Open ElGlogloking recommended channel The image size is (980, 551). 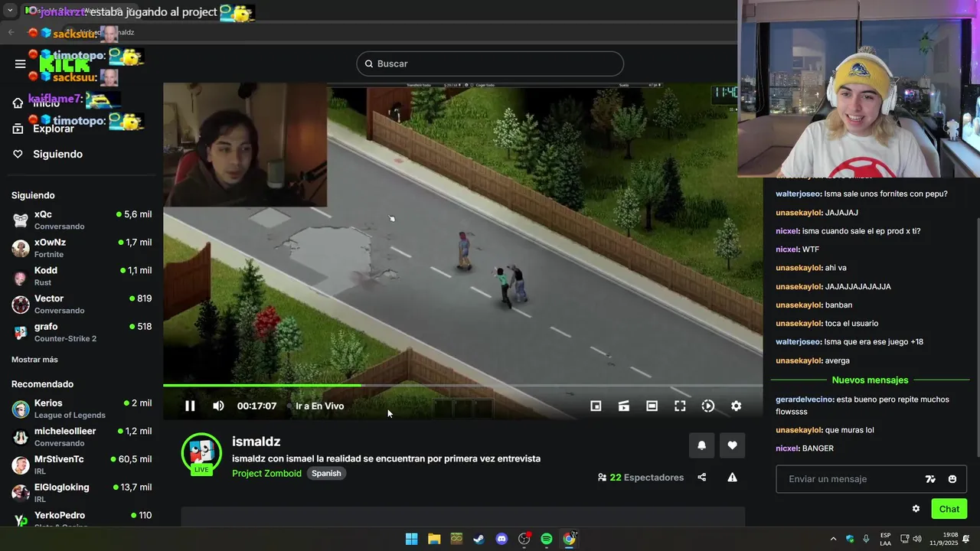[81, 493]
